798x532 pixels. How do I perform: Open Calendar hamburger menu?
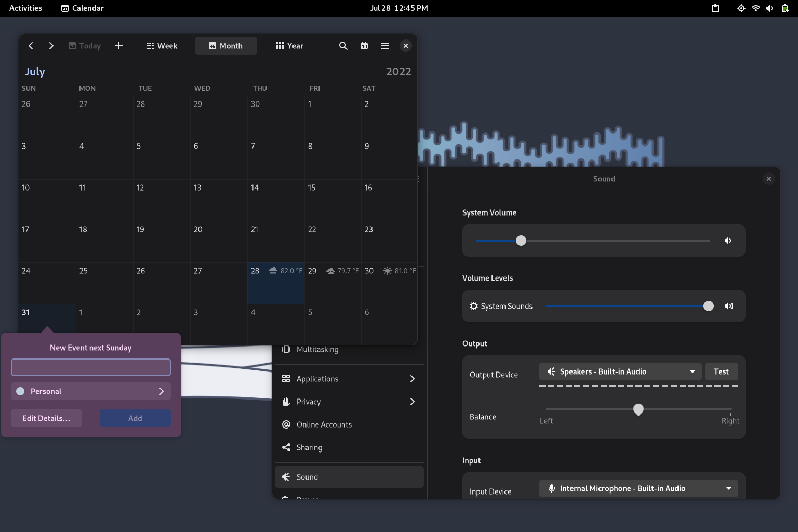click(x=385, y=46)
